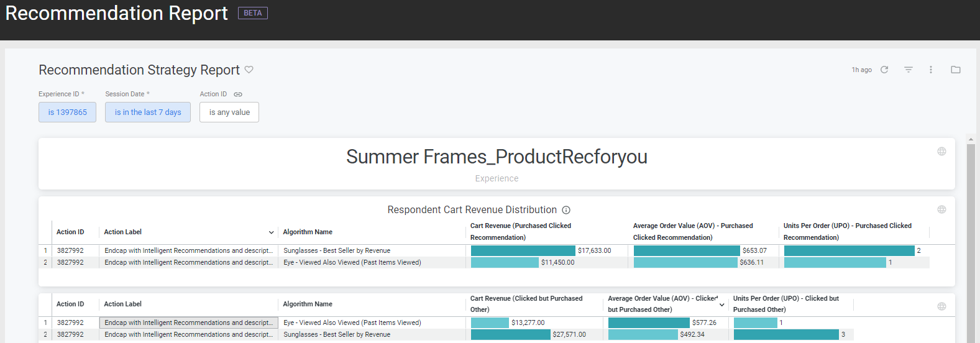Viewport: 980px width, 343px height.
Task: Select the highlighted Action Label cell in bottom table
Action: 189,322
